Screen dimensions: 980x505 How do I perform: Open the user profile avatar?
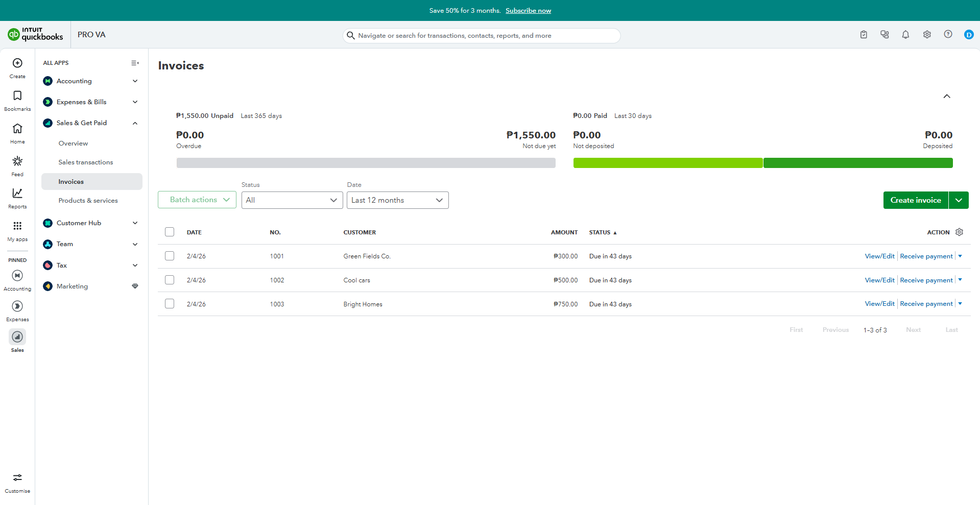tap(969, 35)
